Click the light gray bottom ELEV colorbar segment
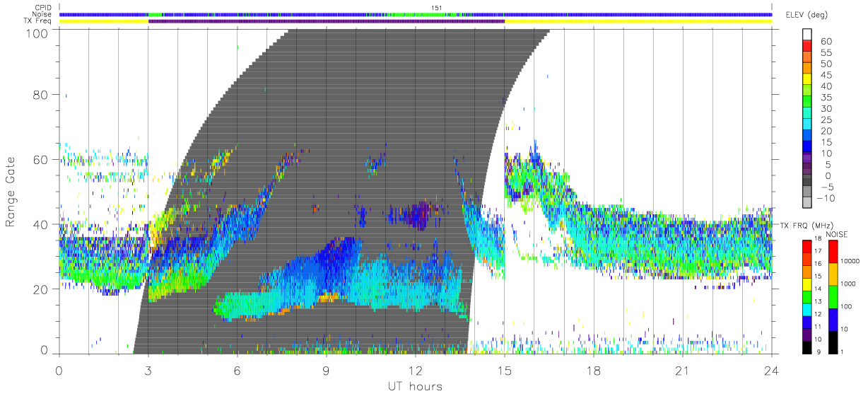 pyautogui.click(x=807, y=203)
